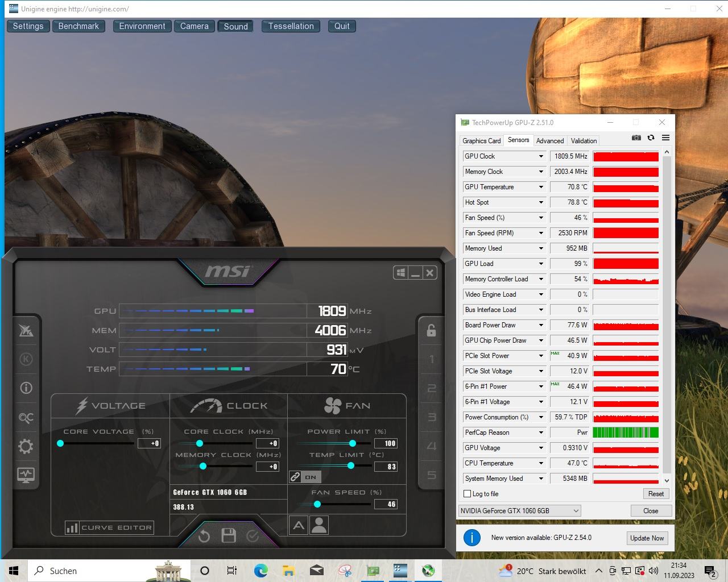Click the GPU-Z Reset button
Screen dimensions: 728x582
pos(656,494)
